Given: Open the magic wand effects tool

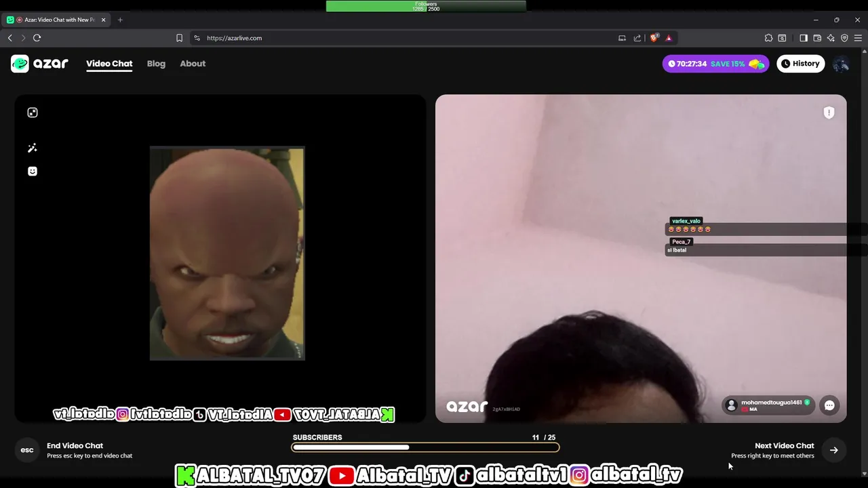Looking at the screenshot, I should coord(33,148).
